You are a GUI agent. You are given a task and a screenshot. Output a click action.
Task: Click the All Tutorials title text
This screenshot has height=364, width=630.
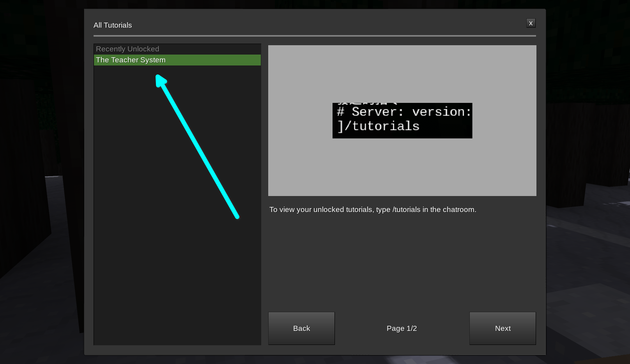[113, 25]
